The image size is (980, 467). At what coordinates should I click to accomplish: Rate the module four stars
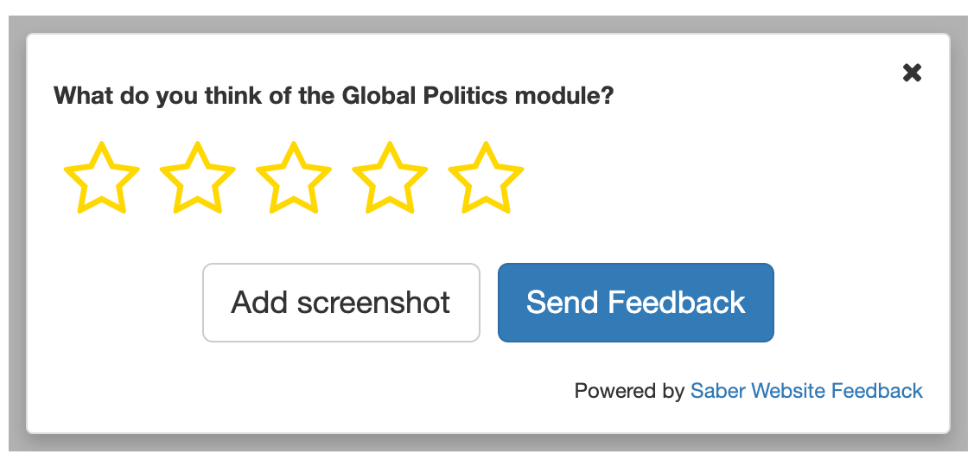[390, 179]
